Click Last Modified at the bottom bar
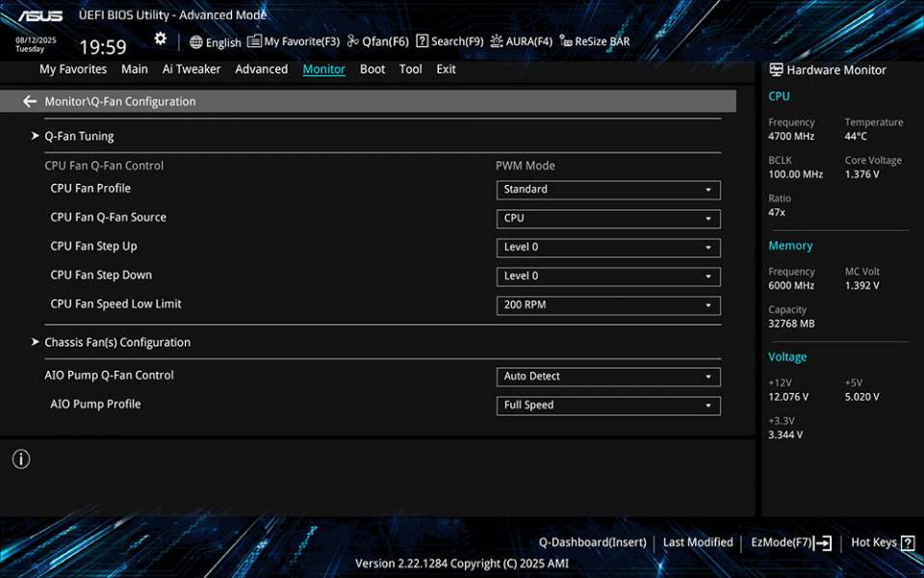 [x=698, y=541]
